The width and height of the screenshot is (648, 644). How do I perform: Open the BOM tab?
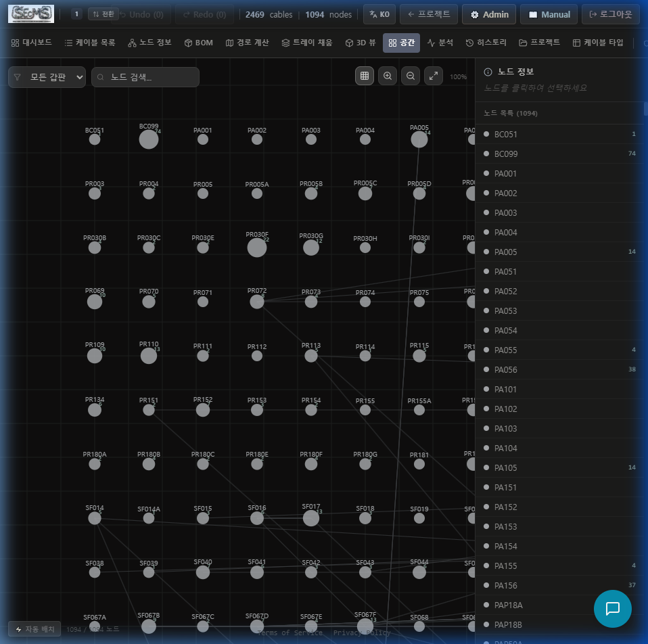pyautogui.click(x=199, y=43)
